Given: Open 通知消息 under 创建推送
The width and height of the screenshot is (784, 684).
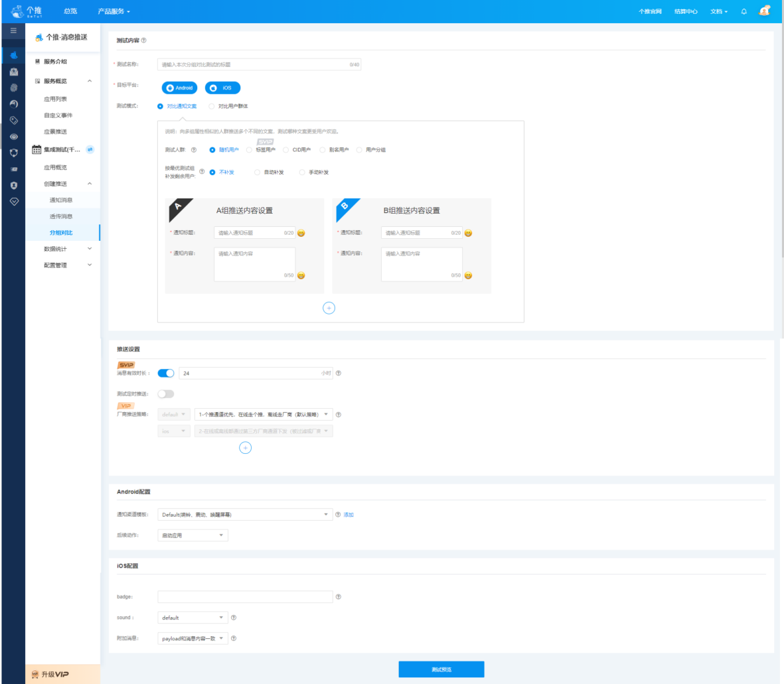Looking at the screenshot, I should point(61,200).
